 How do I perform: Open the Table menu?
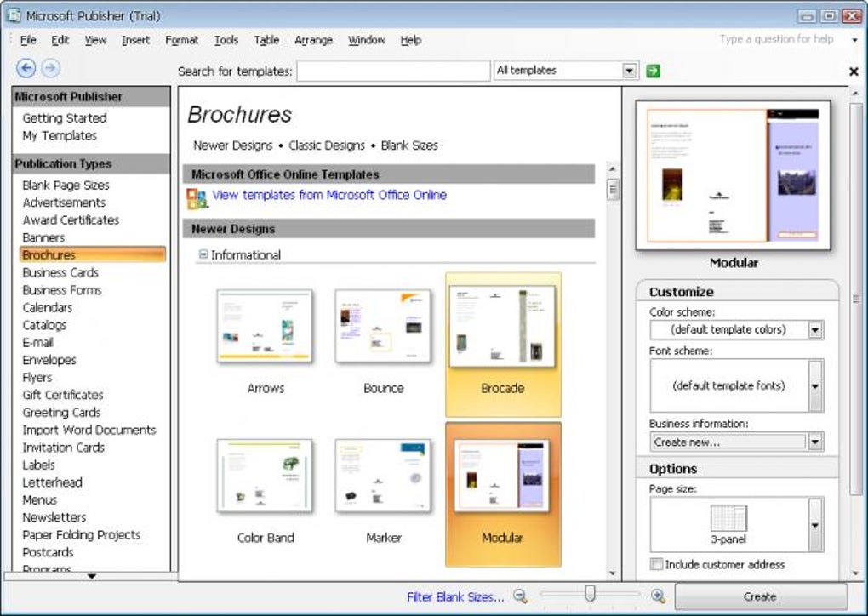pos(266,40)
